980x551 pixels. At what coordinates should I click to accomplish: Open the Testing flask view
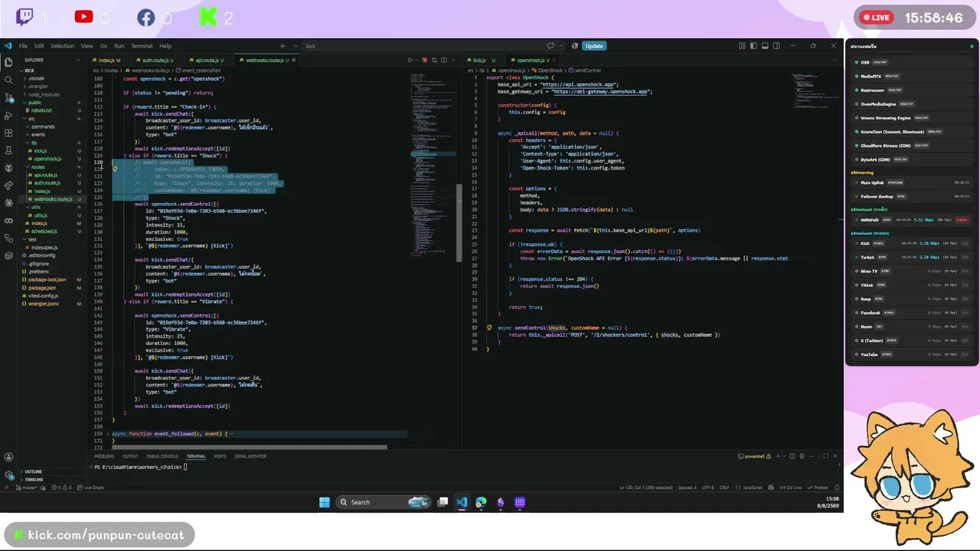(x=8, y=150)
